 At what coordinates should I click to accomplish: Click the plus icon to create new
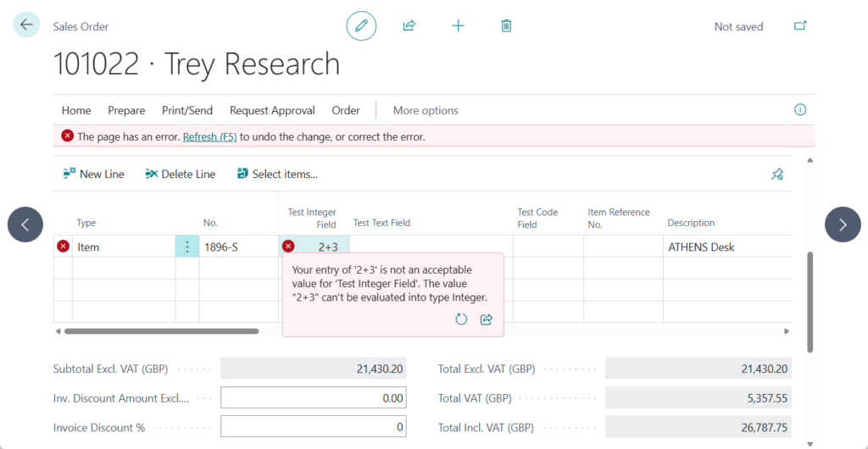pos(458,26)
